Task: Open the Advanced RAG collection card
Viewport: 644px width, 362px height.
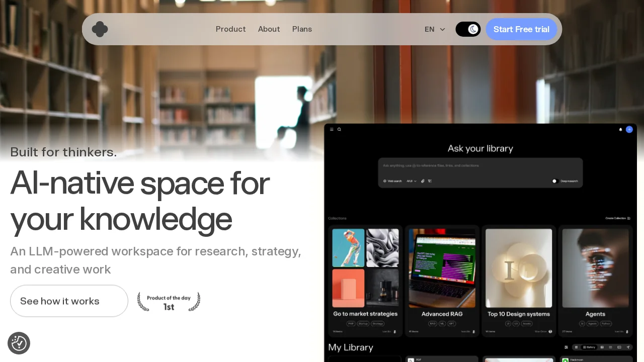Action: [442, 280]
